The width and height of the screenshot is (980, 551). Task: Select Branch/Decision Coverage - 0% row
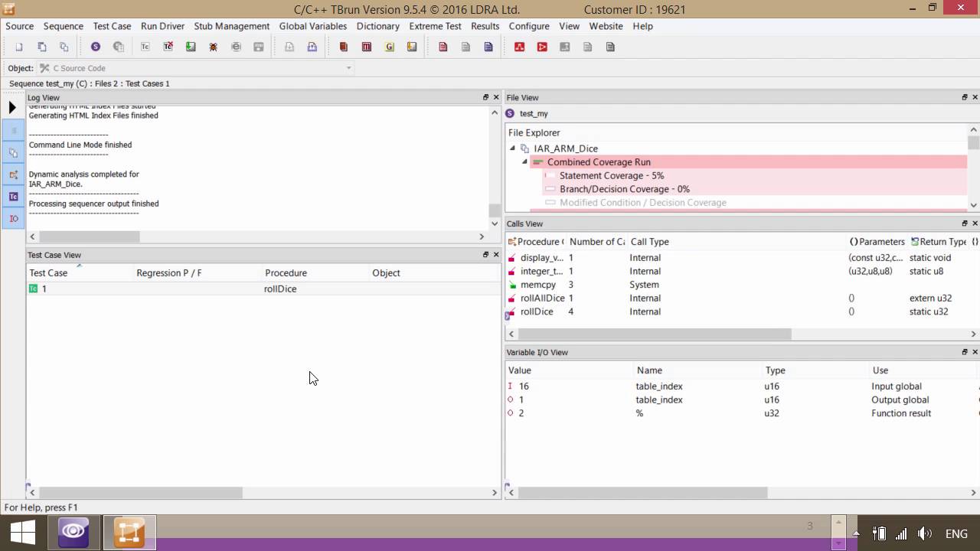coord(624,189)
